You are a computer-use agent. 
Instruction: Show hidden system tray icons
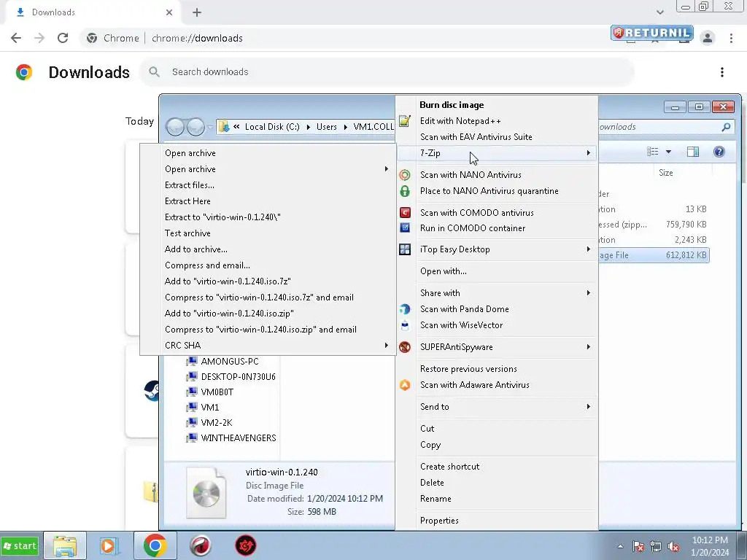pos(620,546)
